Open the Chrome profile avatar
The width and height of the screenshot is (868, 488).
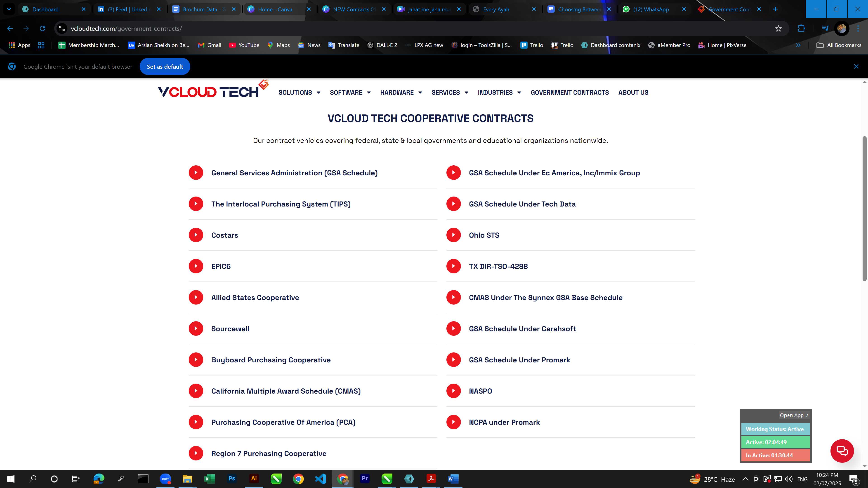(842, 29)
